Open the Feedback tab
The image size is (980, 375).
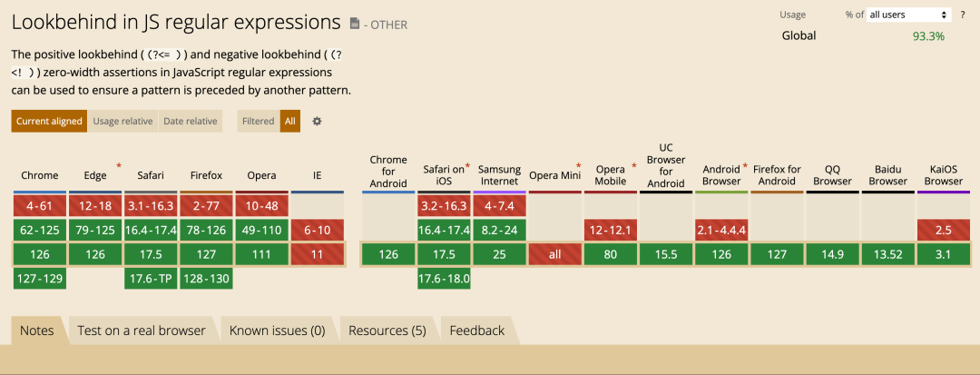(476, 331)
